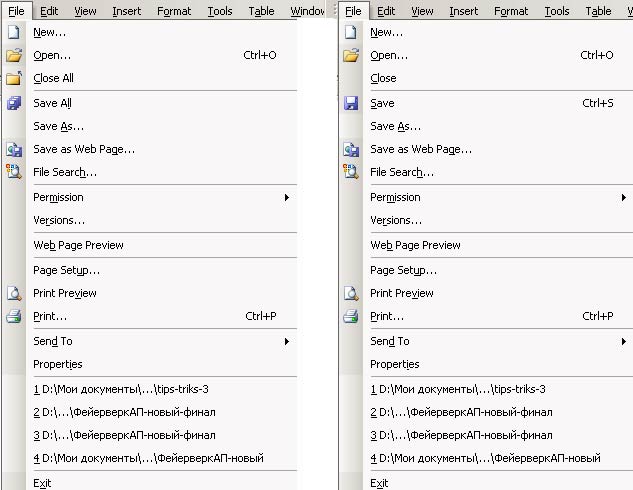Click the Save All icon in the left menu
Image resolution: width=633 pixels, height=490 pixels.
pos(14,103)
